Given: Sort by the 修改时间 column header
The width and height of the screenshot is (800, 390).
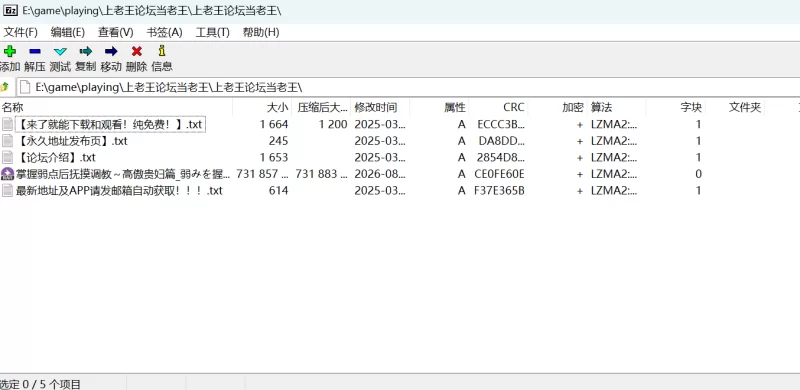Looking at the screenshot, I should click(x=381, y=107).
